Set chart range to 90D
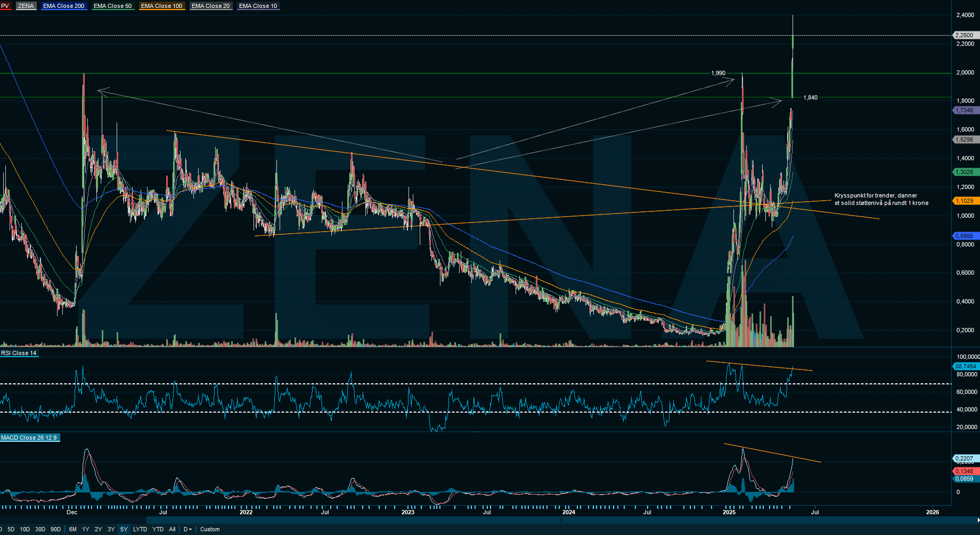 tap(55, 529)
